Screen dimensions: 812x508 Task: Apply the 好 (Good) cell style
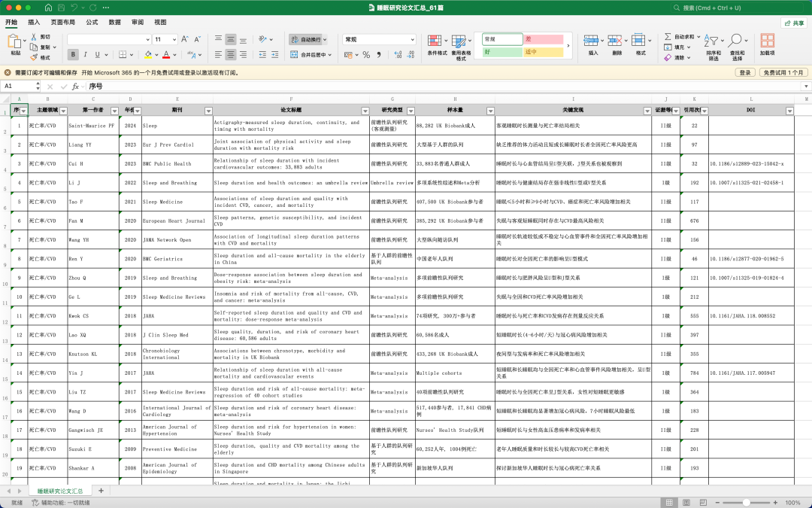502,52
